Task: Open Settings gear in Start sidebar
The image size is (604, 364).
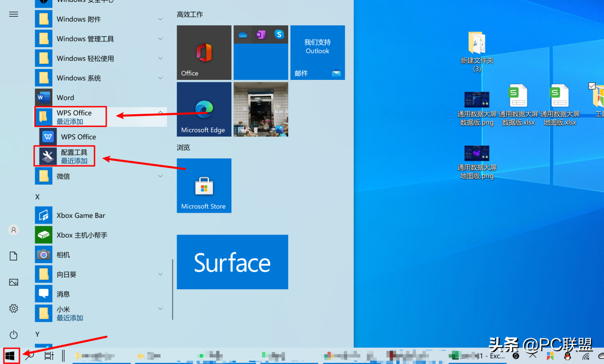Action: point(13,308)
